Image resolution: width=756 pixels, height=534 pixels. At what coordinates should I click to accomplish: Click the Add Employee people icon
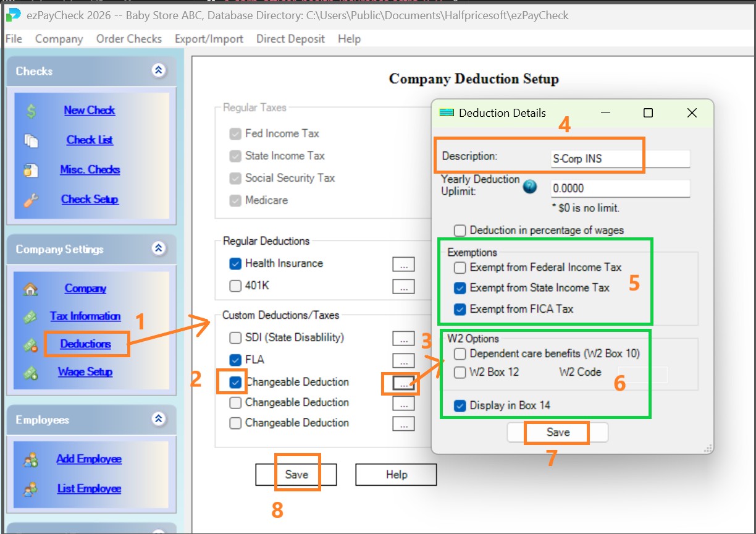pos(30,460)
